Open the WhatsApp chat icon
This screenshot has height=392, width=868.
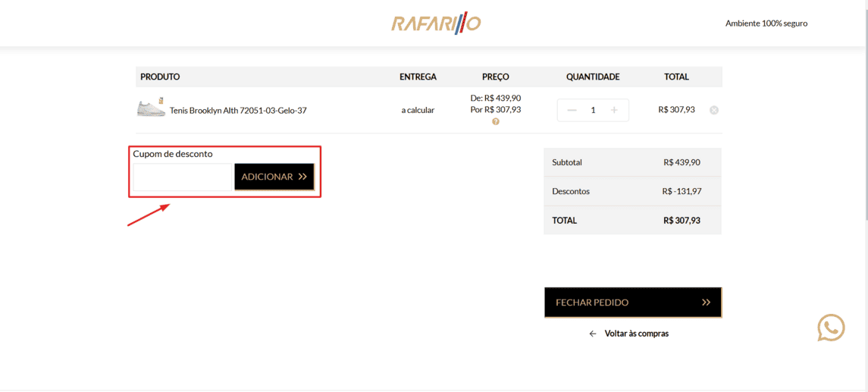[x=832, y=328]
